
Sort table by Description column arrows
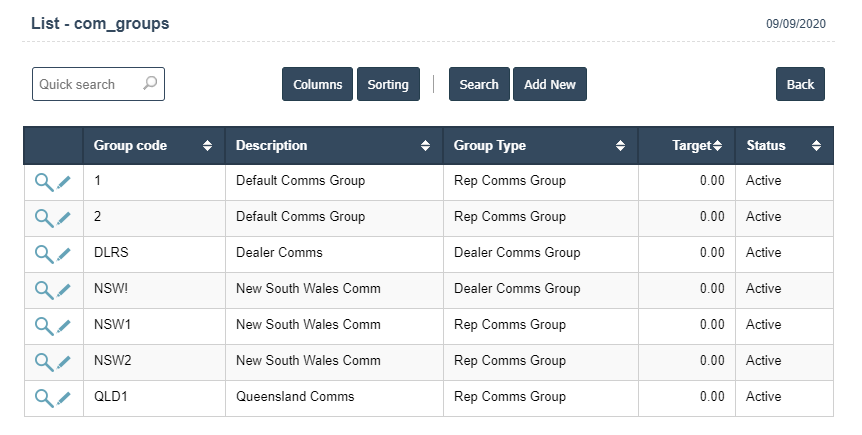pyautogui.click(x=425, y=146)
